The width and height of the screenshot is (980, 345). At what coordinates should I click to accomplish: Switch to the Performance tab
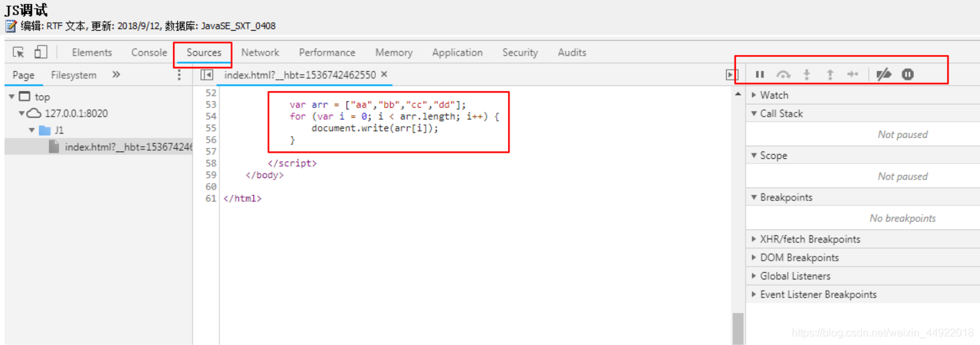[x=327, y=52]
